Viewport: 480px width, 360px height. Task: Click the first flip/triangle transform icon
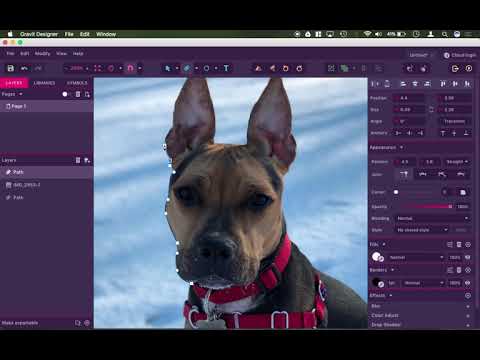(258, 68)
